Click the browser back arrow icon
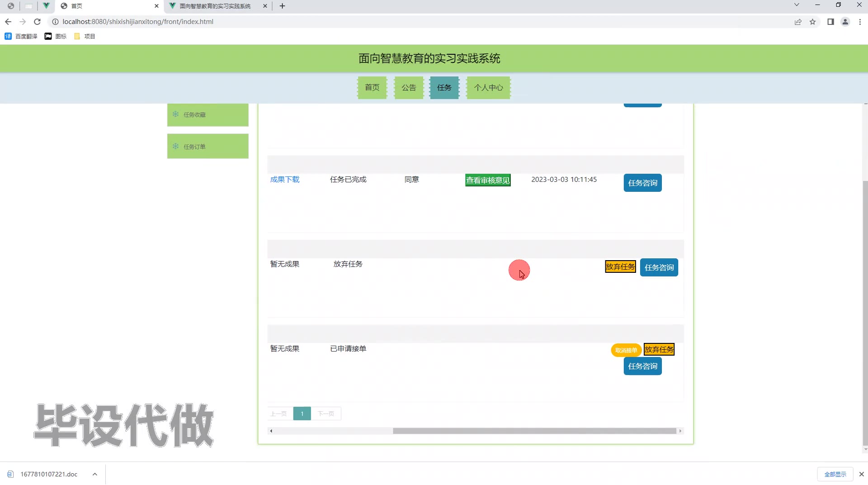868x485 pixels. pos(8,22)
